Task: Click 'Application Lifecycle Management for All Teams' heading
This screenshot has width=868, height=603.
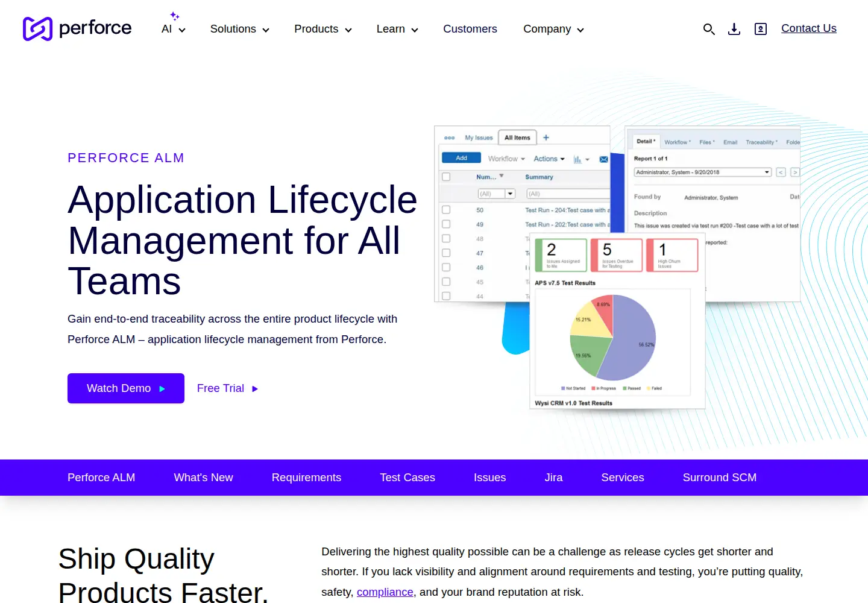Action: tap(242, 240)
